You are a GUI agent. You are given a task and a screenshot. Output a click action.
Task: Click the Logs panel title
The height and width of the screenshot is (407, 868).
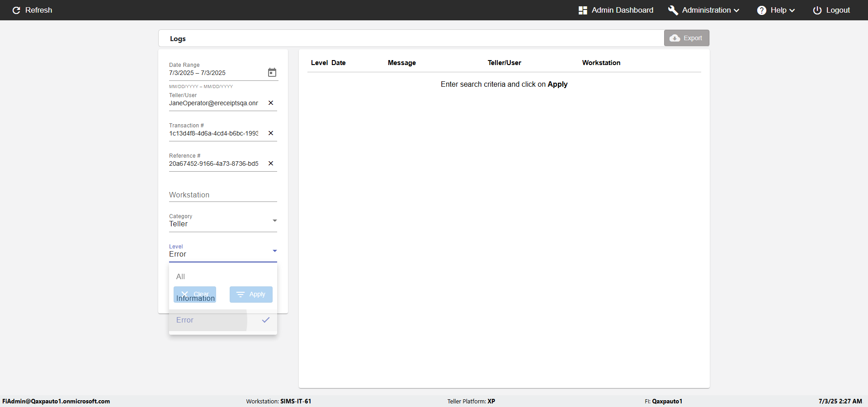point(178,39)
